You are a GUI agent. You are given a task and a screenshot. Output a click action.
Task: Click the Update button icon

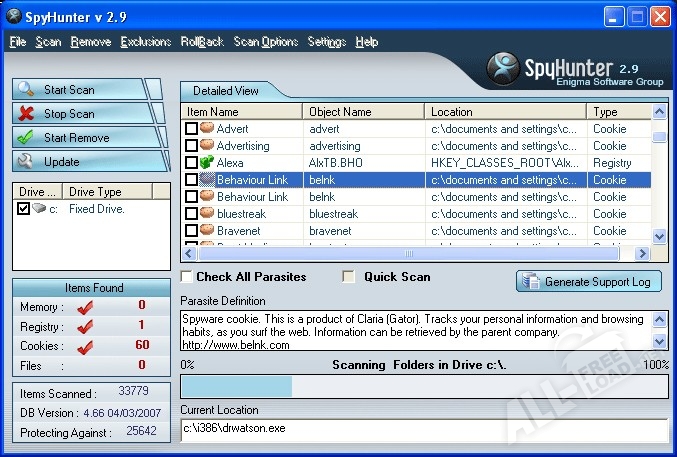click(26, 162)
